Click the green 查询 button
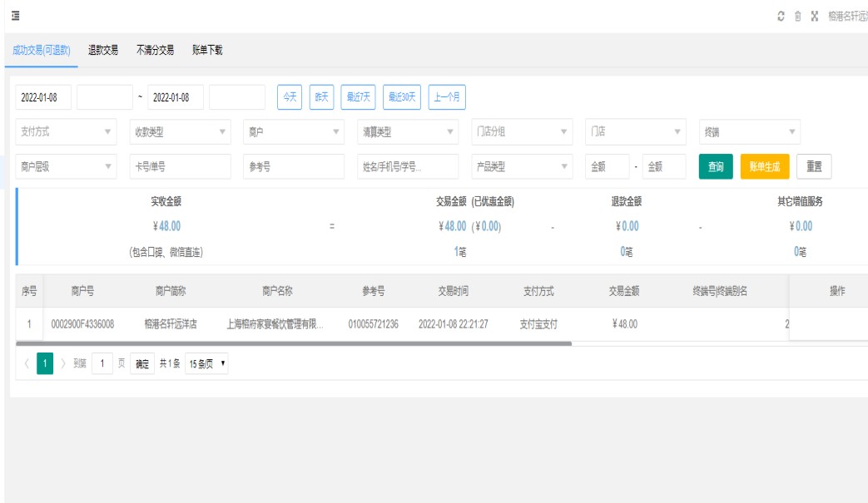This screenshot has height=503, width=868. tap(716, 166)
